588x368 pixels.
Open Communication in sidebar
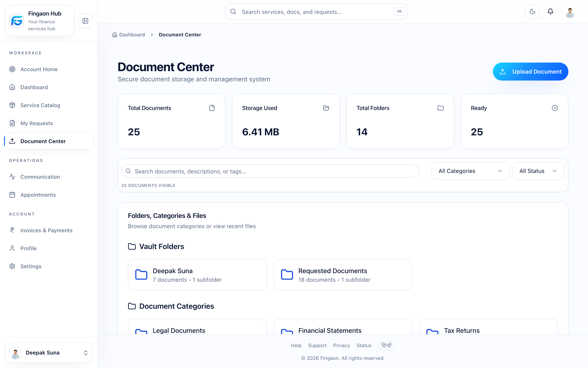tap(49, 177)
